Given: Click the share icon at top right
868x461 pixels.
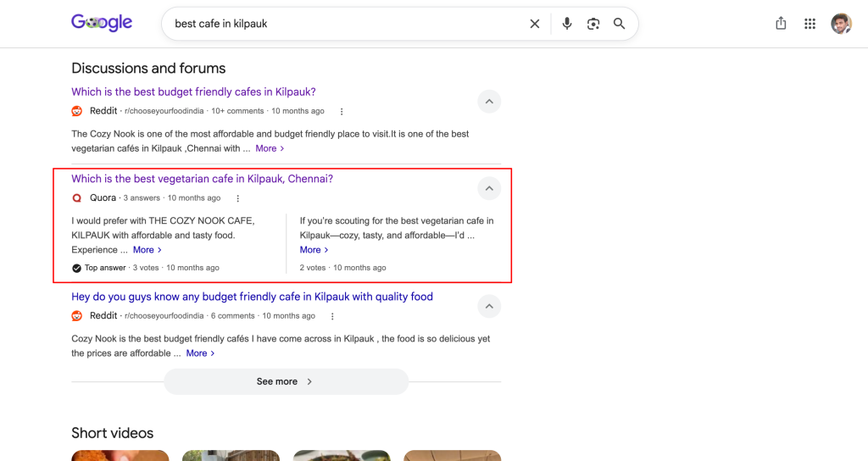Looking at the screenshot, I should 781,23.
